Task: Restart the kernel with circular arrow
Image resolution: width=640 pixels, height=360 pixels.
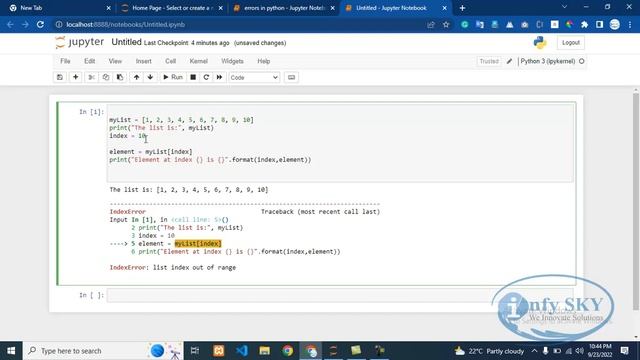Action: [206, 77]
